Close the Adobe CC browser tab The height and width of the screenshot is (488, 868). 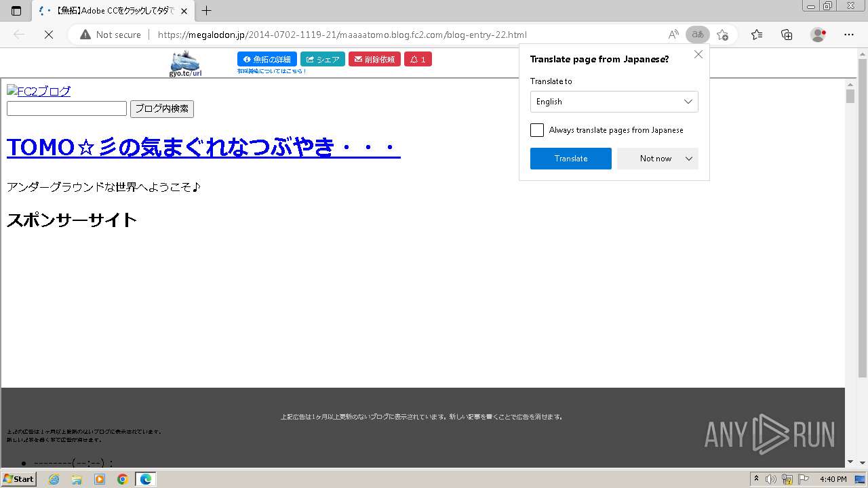click(x=184, y=11)
